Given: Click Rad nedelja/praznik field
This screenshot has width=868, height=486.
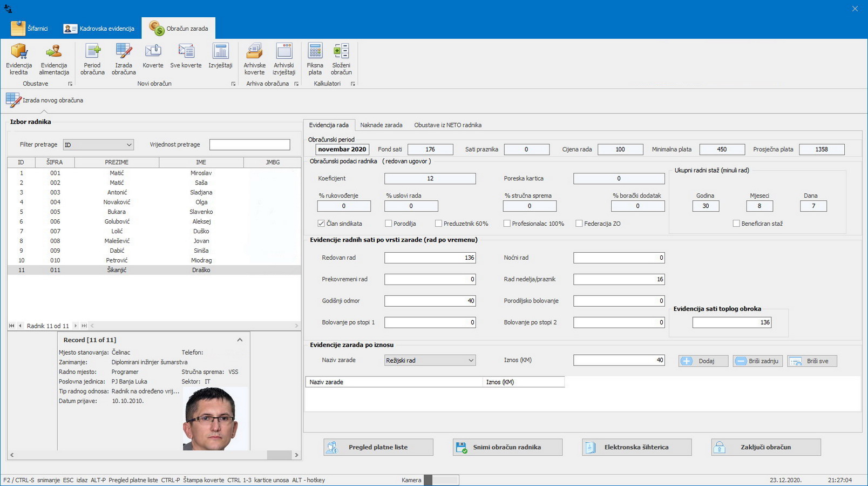Looking at the screenshot, I should 619,279.
